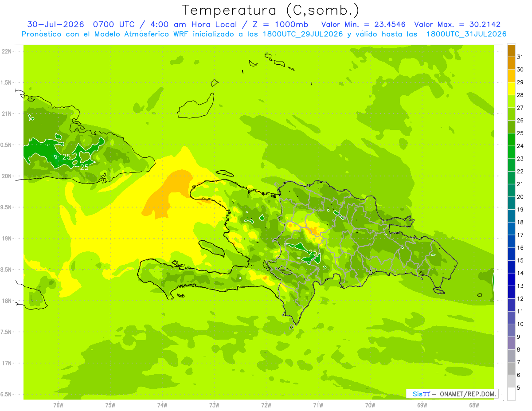Click the '17N' latitude label
Image resolution: width=532 pixels, height=411 pixels.
point(6,363)
